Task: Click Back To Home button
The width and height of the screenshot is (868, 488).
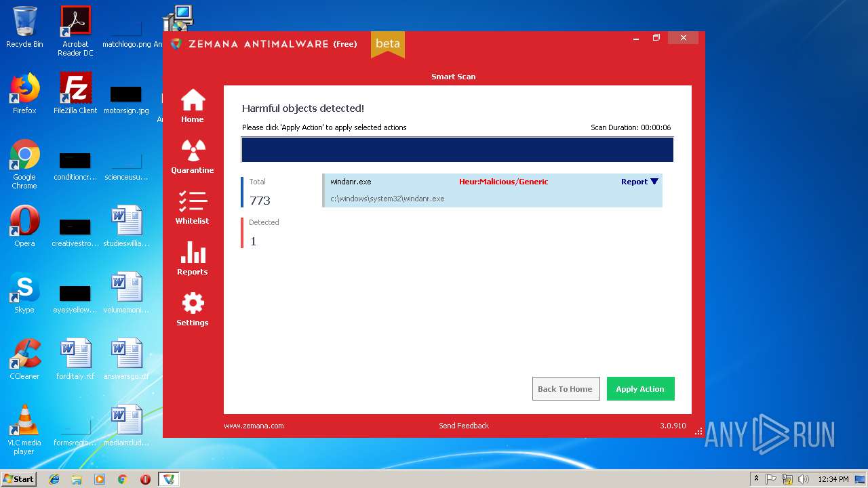Action: 566,389
